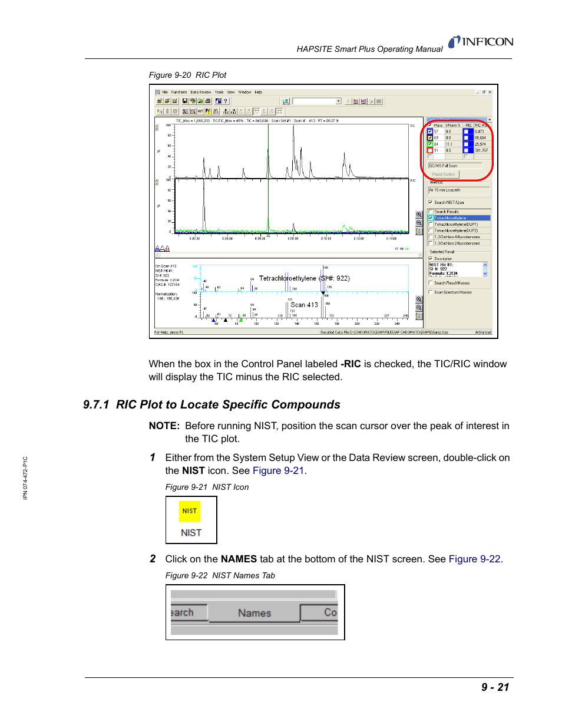Zoom in on the TIC/RIC chromatogram plot
The width and height of the screenshot is (562, 728).
[x=419, y=215]
